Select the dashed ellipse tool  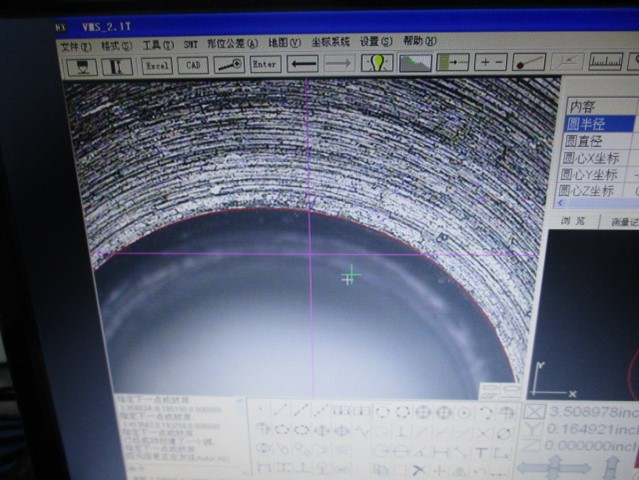click(281, 429)
